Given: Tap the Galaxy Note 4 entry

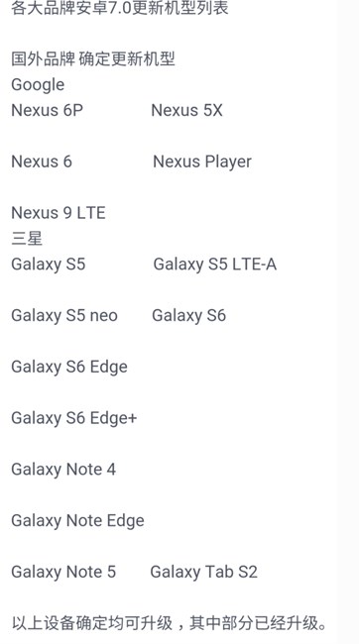Looking at the screenshot, I should (x=63, y=470).
